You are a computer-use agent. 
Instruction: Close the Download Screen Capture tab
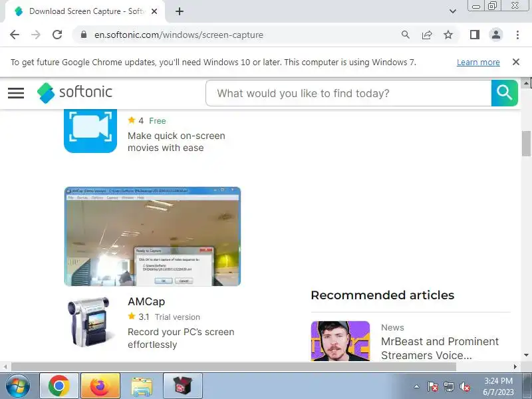pyautogui.click(x=154, y=11)
